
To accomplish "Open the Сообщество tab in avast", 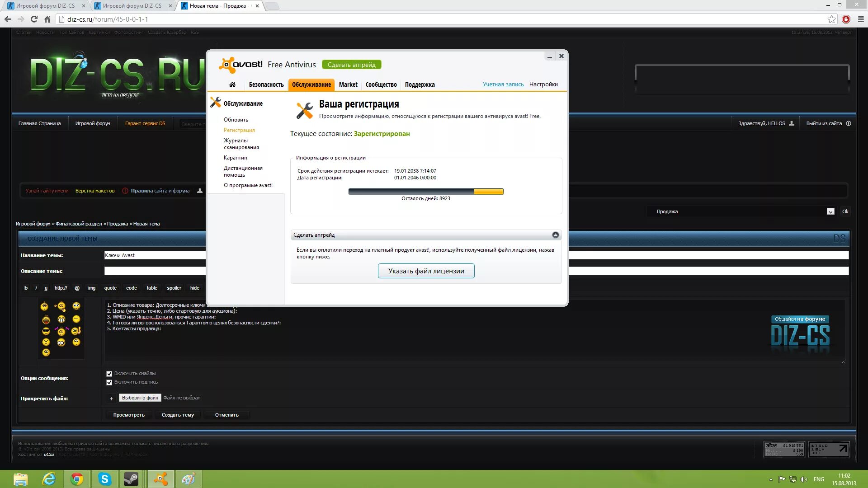I will click(381, 84).
